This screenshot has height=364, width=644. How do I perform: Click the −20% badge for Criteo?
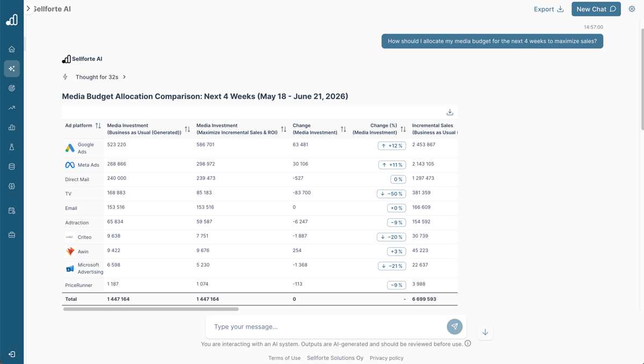click(x=391, y=237)
